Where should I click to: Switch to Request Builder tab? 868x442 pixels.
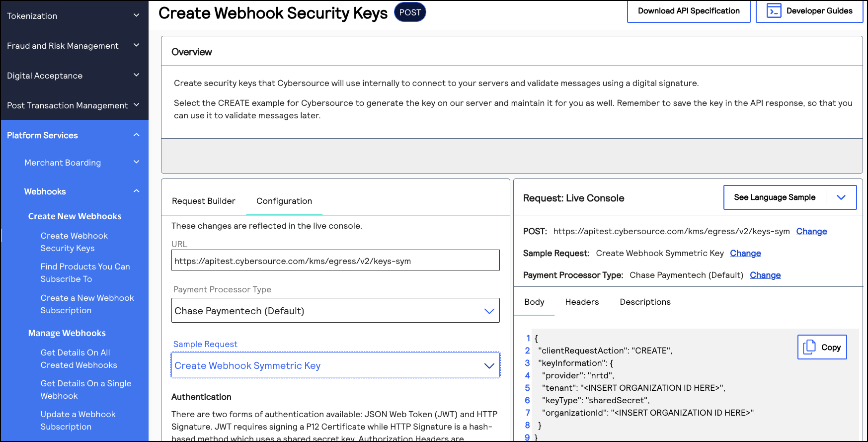click(x=204, y=201)
